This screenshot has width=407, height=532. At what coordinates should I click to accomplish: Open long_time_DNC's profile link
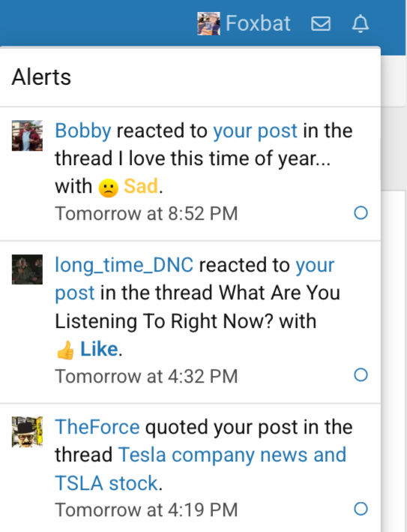pyautogui.click(x=124, y=265)
